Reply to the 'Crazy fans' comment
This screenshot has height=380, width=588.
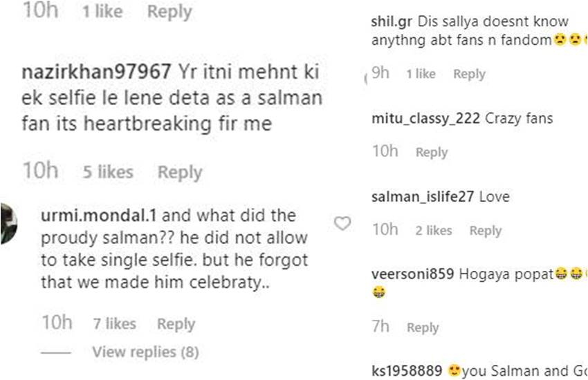pyautogui.click(x=432, y=152)
